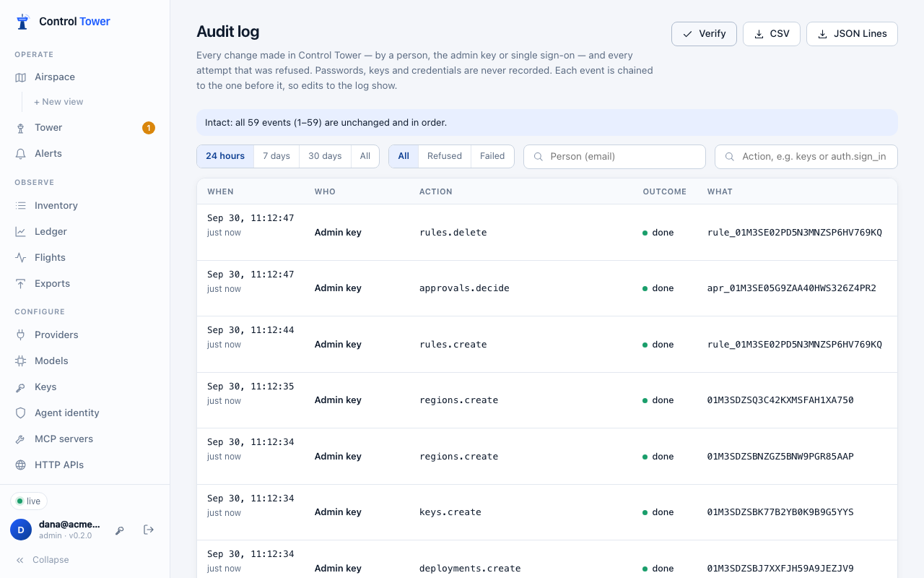Filter events to Failed outcomes
Screen dimensions: 924x578
[492, 156]
